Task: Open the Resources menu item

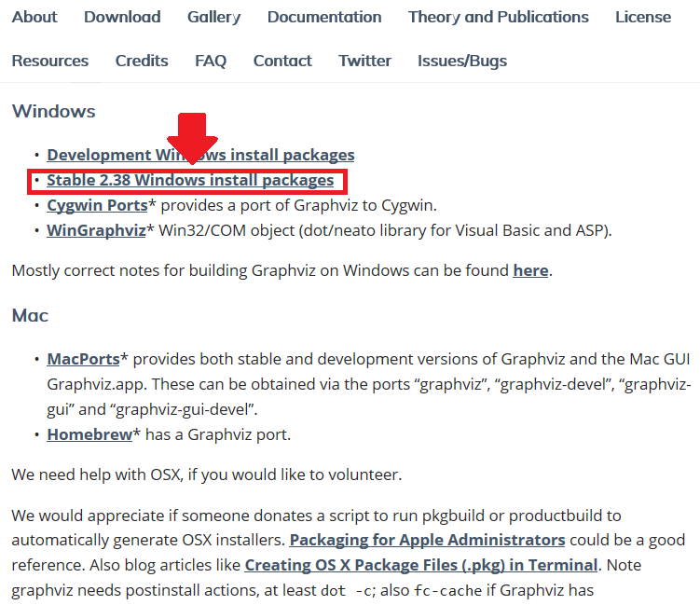Action: point(50,61)
